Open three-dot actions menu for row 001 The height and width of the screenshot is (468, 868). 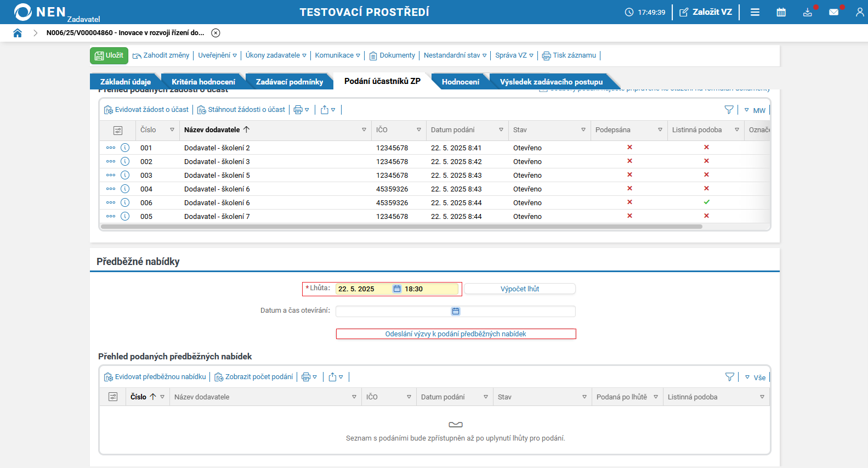point(111,148)
